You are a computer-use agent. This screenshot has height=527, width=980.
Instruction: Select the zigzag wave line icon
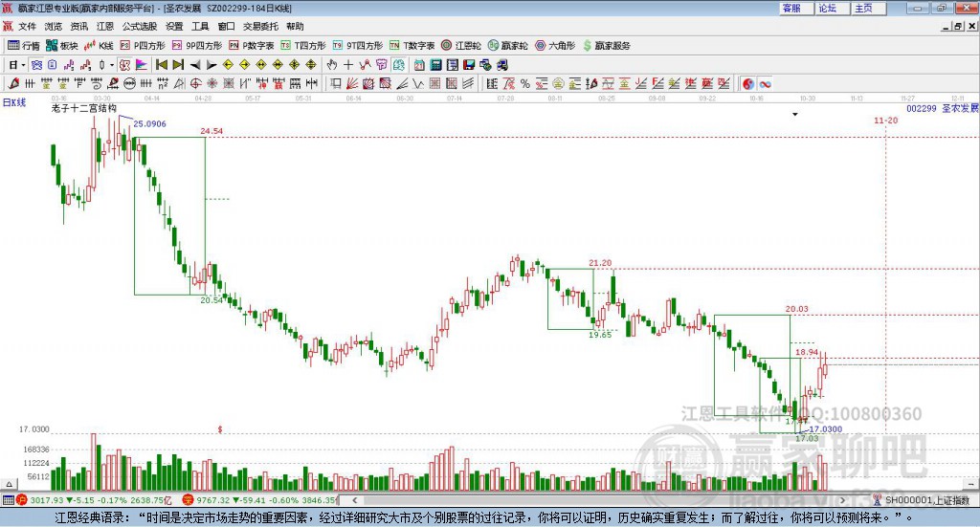coord(418,83)
